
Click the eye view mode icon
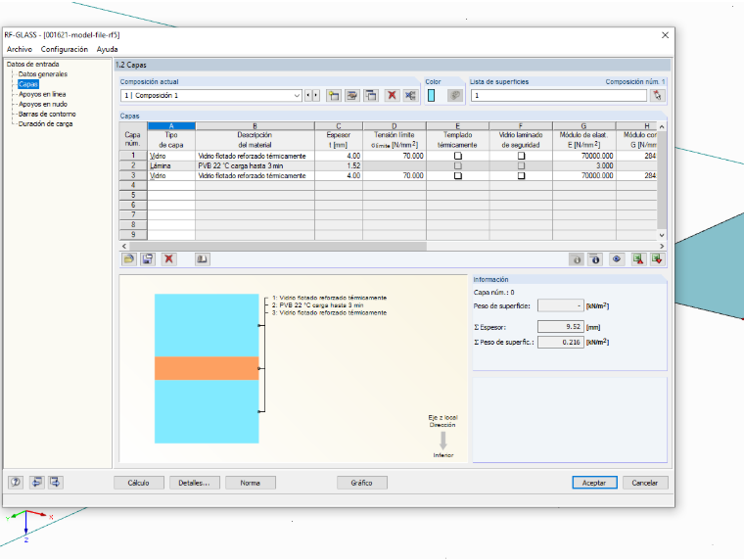coord(617,259)
